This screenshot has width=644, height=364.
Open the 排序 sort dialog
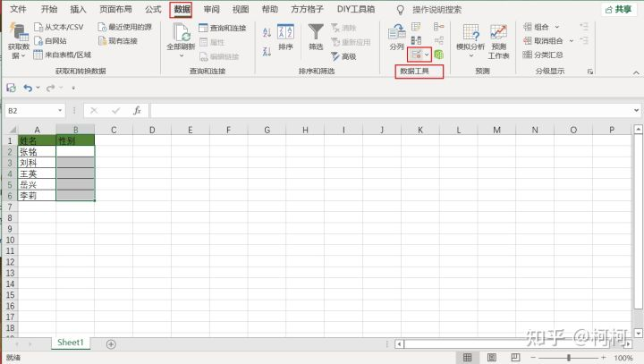tap(285, 38)
